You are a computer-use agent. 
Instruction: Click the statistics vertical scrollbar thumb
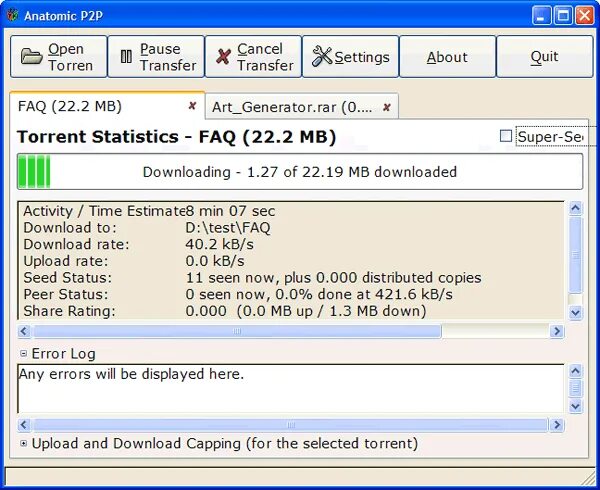tap(576, 255)
